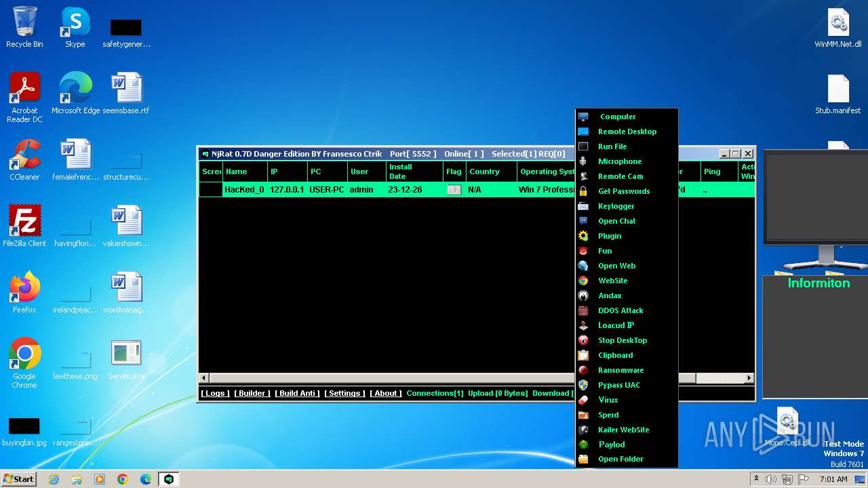Screen dimensions: 868x488
Task: Open the Start menu
Action: [18, 479]
